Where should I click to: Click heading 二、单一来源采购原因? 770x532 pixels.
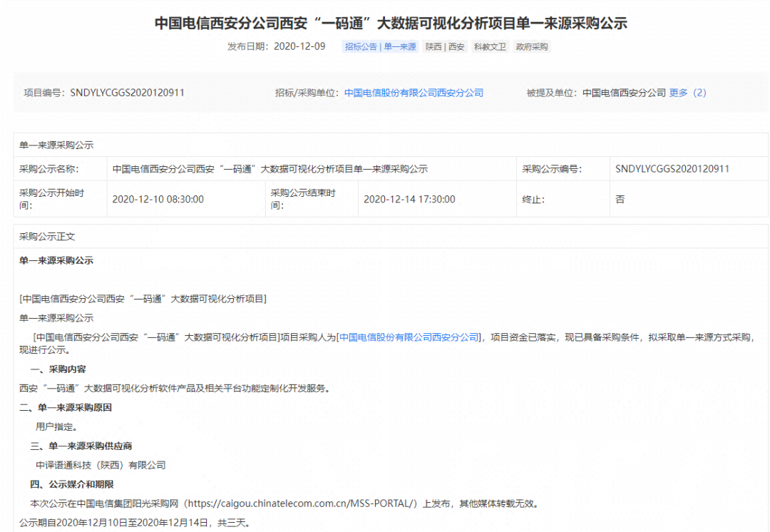(x=66, y=408)
